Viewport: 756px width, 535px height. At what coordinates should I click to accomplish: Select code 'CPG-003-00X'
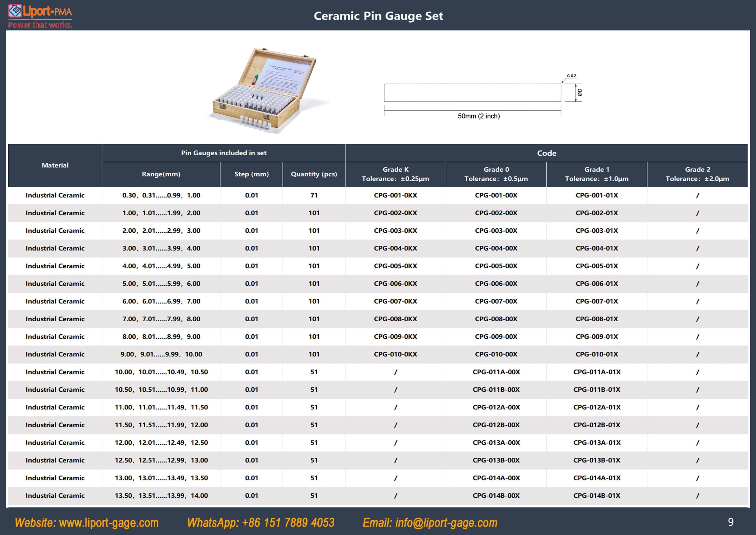(496, 231)
